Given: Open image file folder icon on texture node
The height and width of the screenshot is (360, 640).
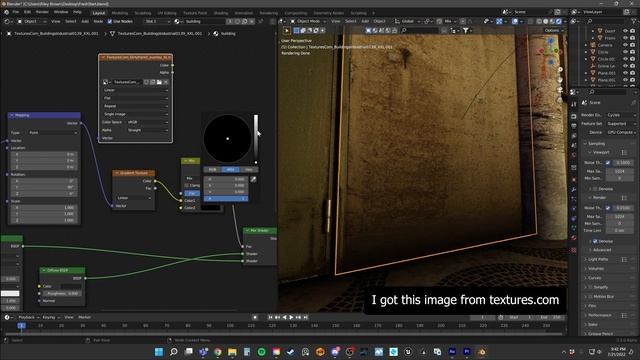Looking at the screenshot, I should click(x=159, y=82).
